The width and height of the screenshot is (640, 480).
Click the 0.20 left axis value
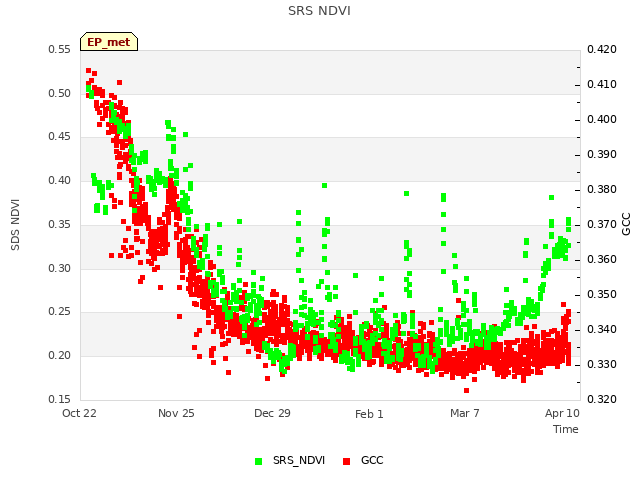point(60,356)
